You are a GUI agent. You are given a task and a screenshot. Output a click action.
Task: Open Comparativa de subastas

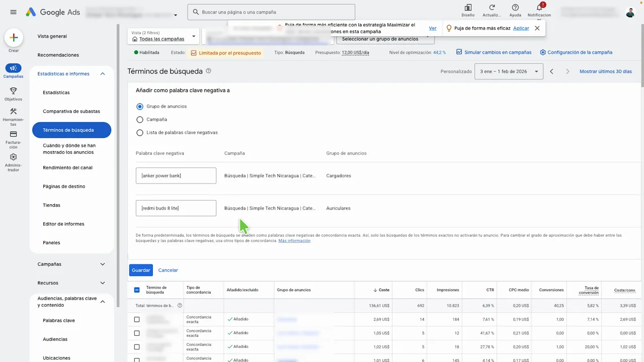click(x=71, y=111)
